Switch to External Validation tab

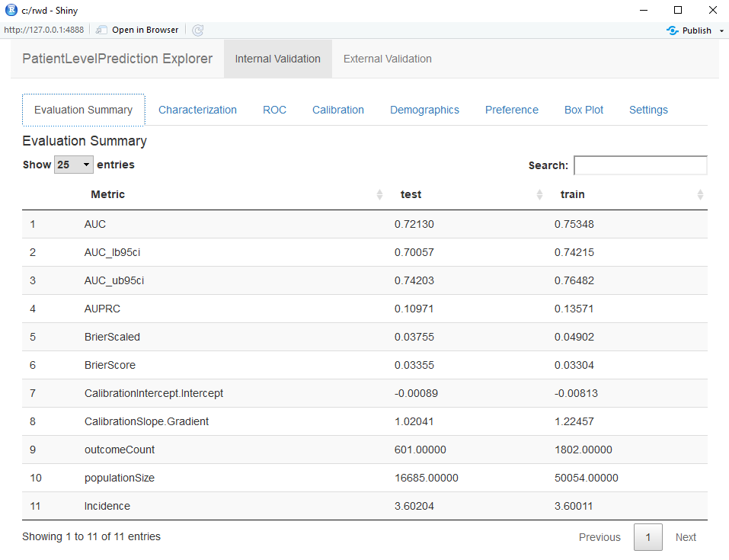tap(387, 59)
